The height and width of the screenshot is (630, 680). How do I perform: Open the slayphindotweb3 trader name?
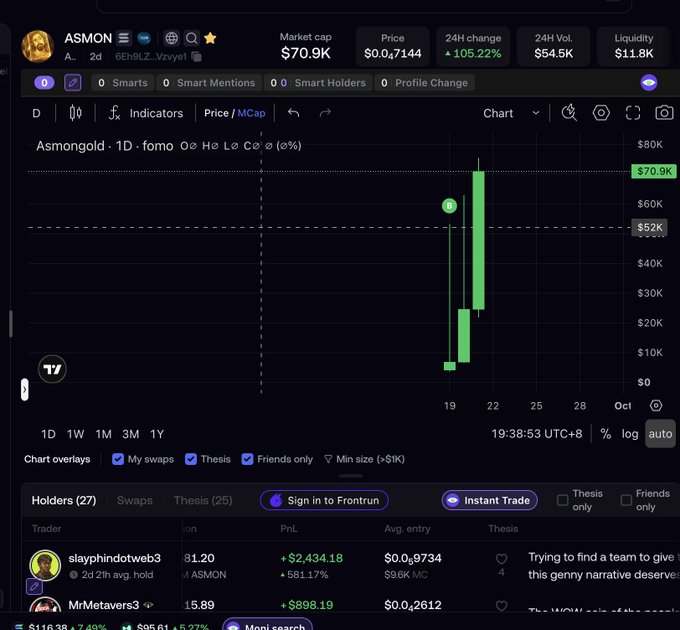(114, 558)
